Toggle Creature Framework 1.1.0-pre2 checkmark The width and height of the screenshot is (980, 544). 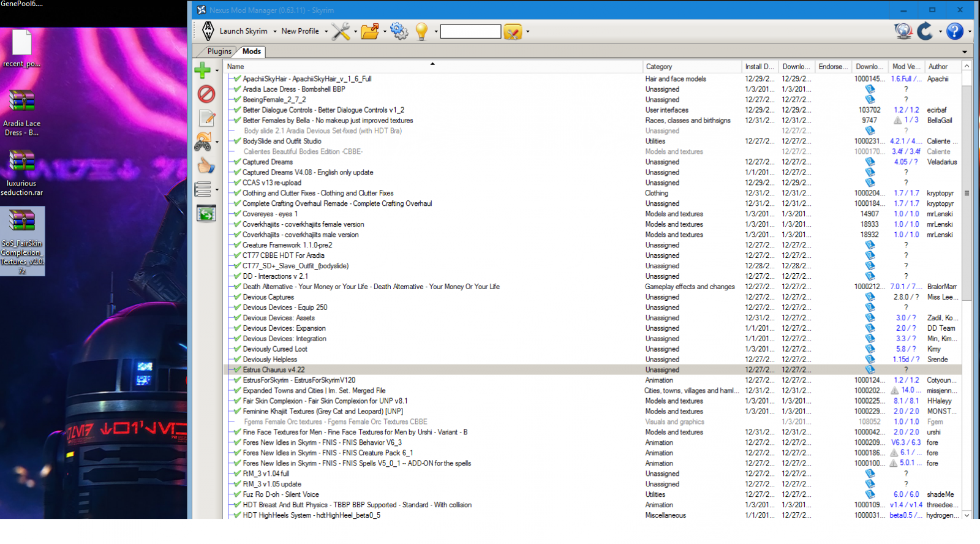[x=236, y=246]
